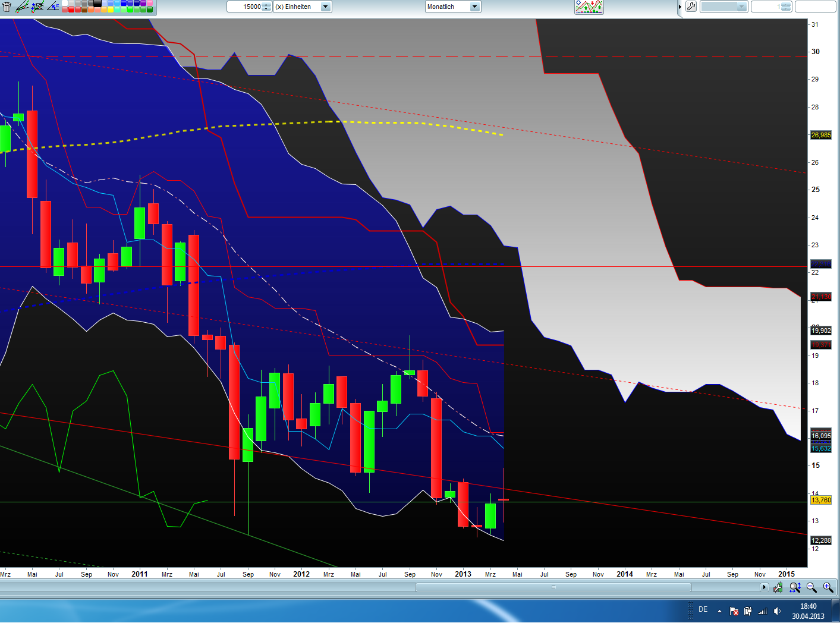Open the network signal tray icon
The width and height of the screenshot is (840, 623).
coord(763,611)
